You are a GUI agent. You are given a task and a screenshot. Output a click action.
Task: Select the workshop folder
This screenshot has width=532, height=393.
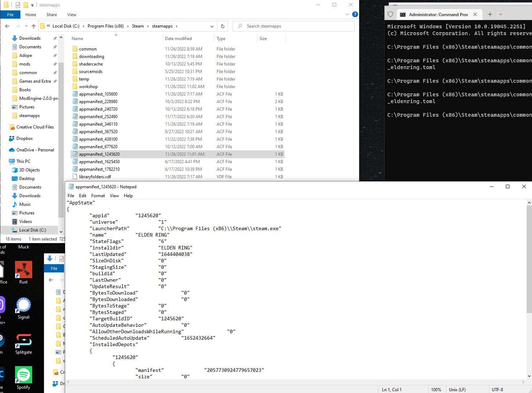[88, 87]
